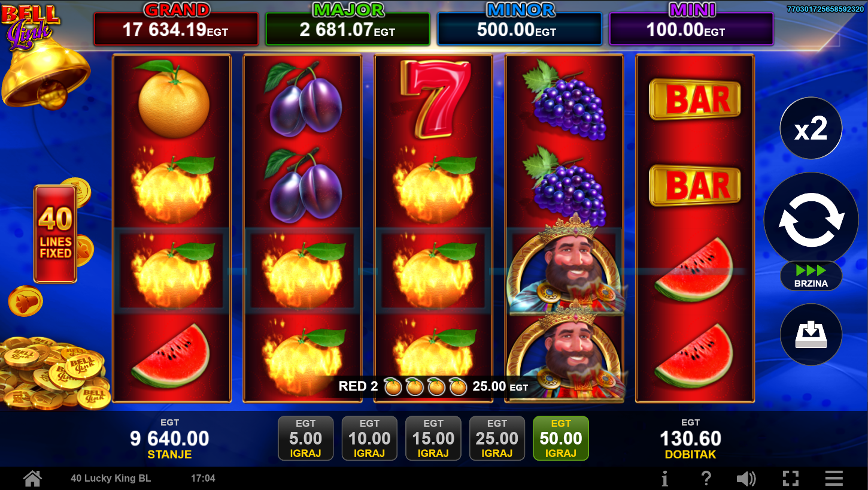
Task: Select the 5.00 EGT bet button
Action: coord(305,438)
